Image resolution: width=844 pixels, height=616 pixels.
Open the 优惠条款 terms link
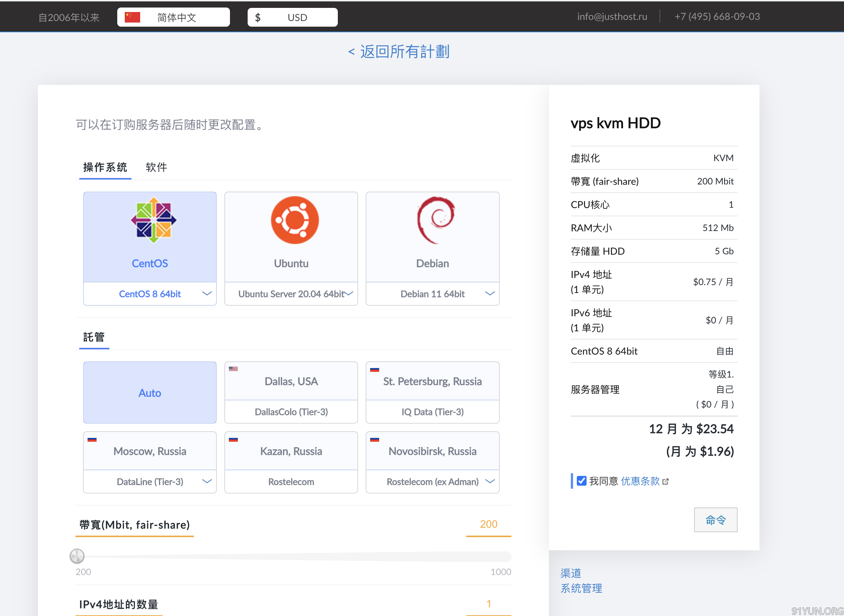pyautogui.click(x=640, y=481)
